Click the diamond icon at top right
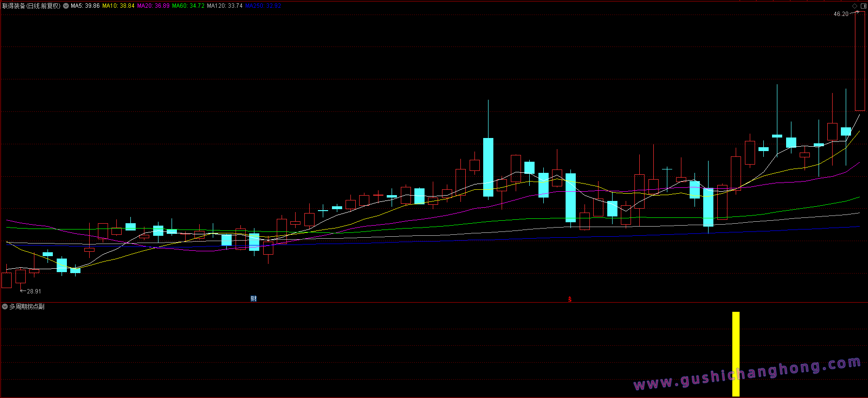868x398 pixels. tap(855, 6)
